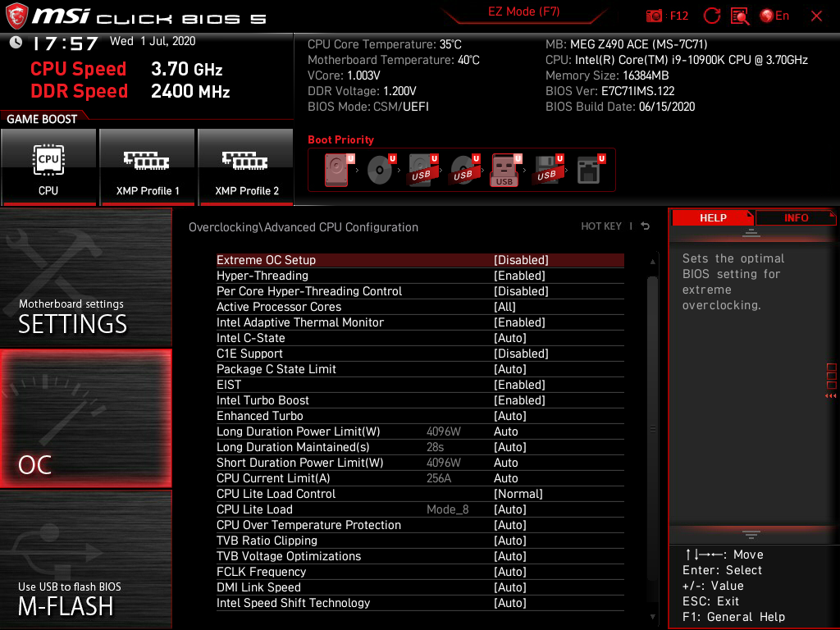This screenshot has height=630, width=840.
Task: Turn the GAME BOOST dial
Action: (x=39, y=117)
